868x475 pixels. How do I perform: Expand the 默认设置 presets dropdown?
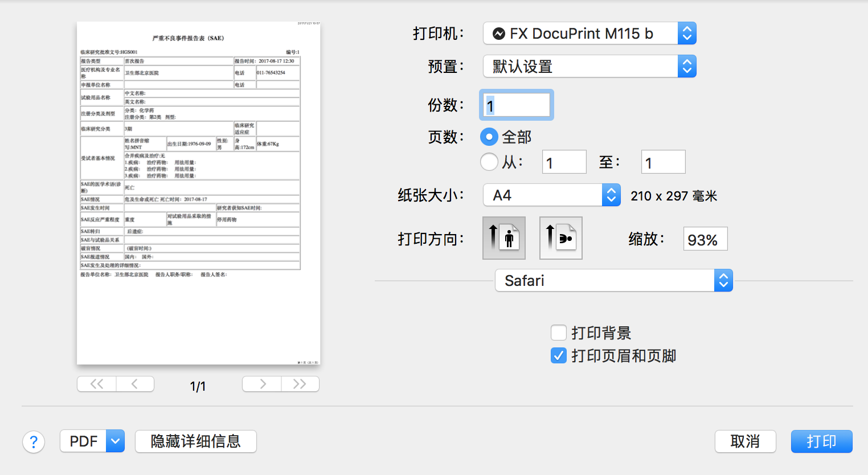(589, 67)
